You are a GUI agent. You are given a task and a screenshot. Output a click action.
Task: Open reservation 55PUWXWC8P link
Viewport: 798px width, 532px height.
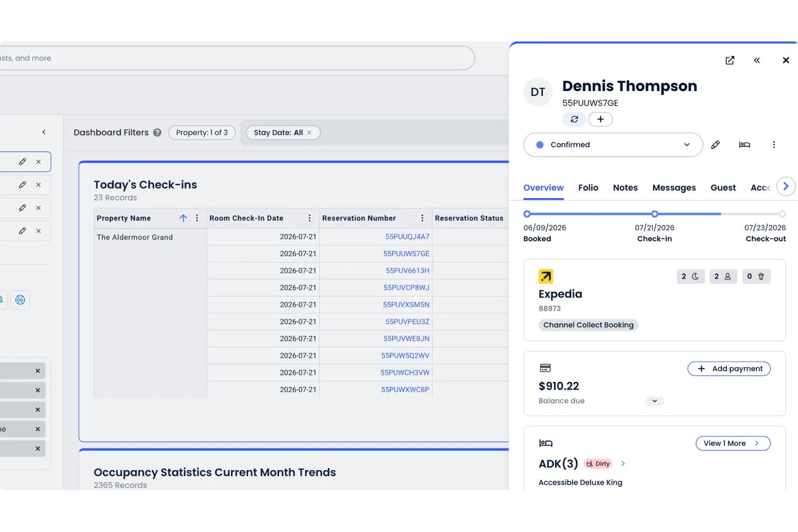pos(405,390)
